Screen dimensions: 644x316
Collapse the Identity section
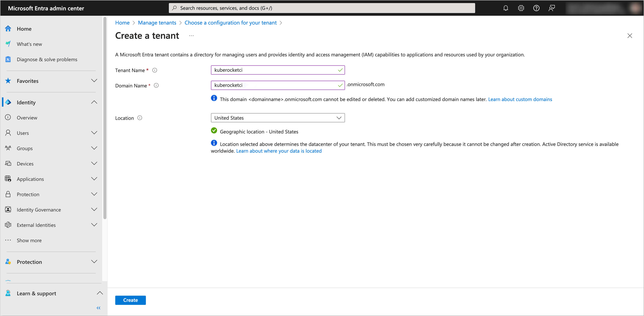[x=94, y=102]
